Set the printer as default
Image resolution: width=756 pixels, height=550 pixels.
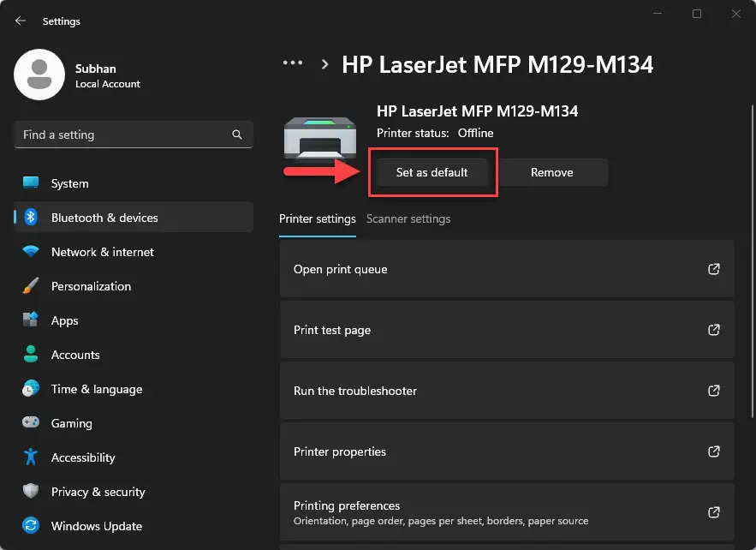(432, 173)
